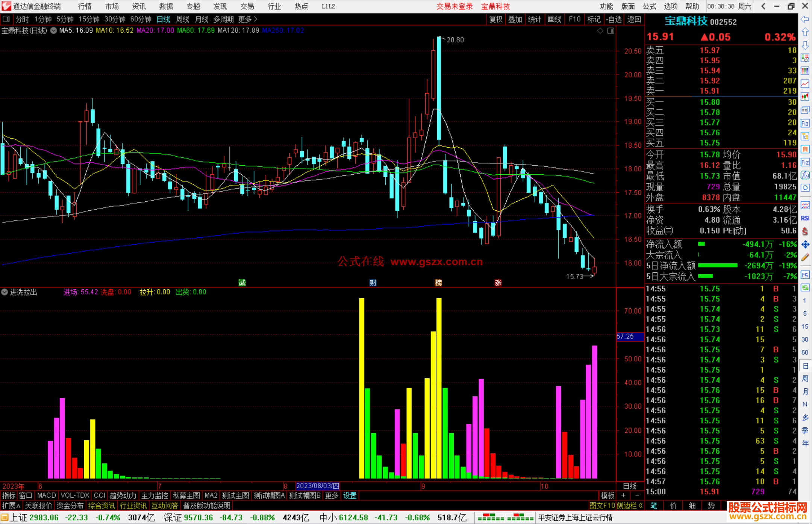
Task: Click the line trend chart sidebar icon
Action: [x=805, y=84]
